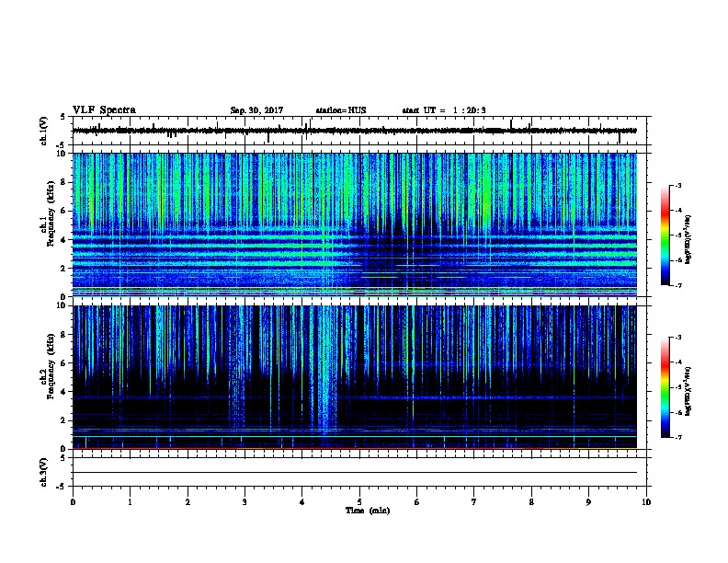Viewport: 728px width, 563px height.
Task: Click the "ch.3(V)" axis label
Action: [44, 473]
